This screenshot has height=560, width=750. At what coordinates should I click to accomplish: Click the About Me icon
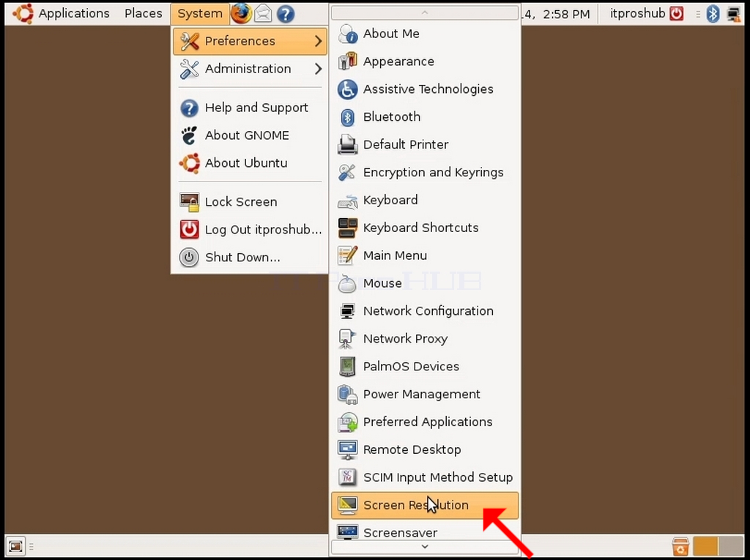[348, 34]
